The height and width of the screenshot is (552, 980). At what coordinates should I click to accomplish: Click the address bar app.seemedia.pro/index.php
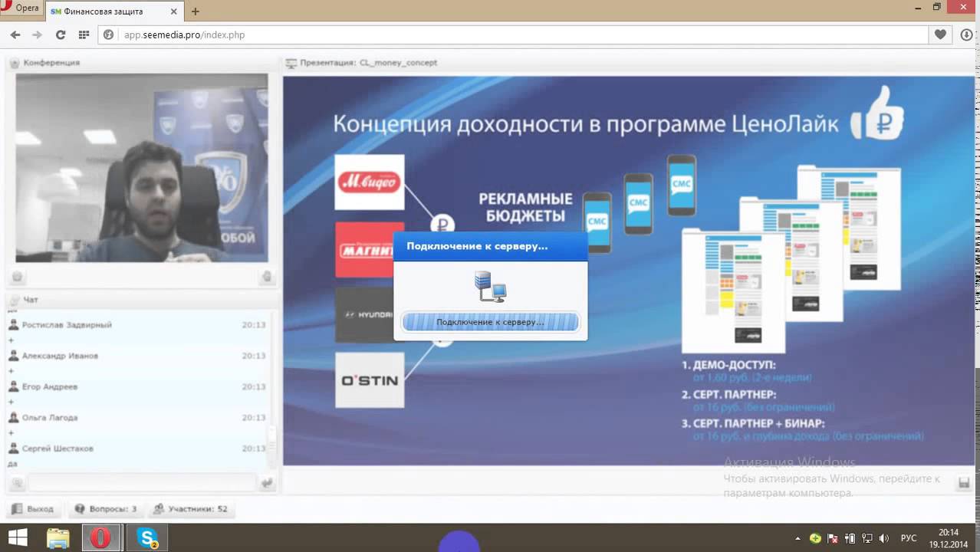click(514, 34)
